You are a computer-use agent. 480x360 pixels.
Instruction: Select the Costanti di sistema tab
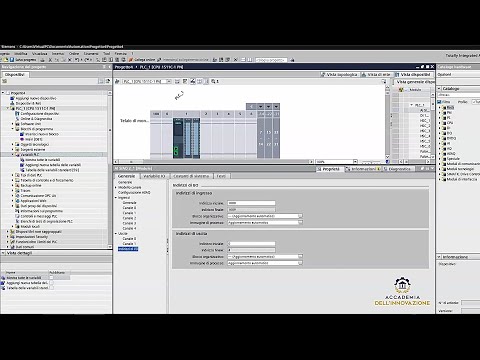[x=191, y=176]
